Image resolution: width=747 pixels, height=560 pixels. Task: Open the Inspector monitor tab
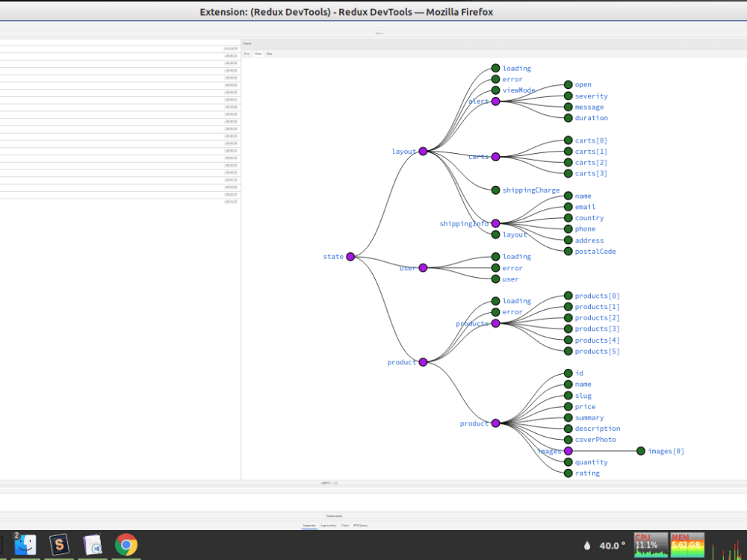click(310, 526)
